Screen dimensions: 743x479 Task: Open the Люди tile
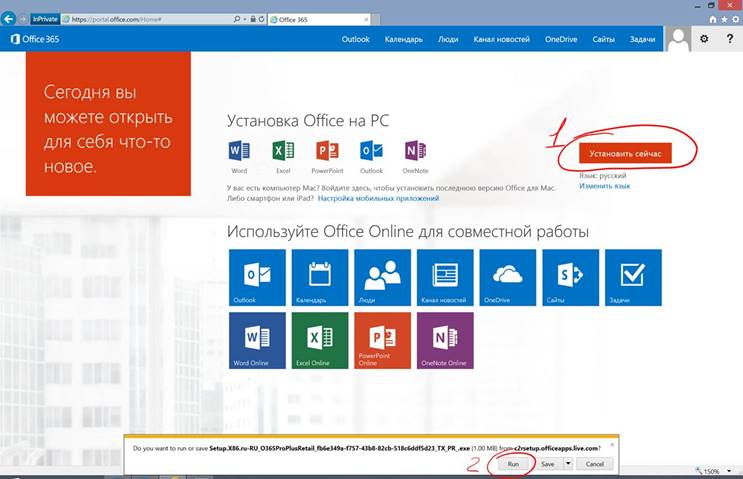382,277
